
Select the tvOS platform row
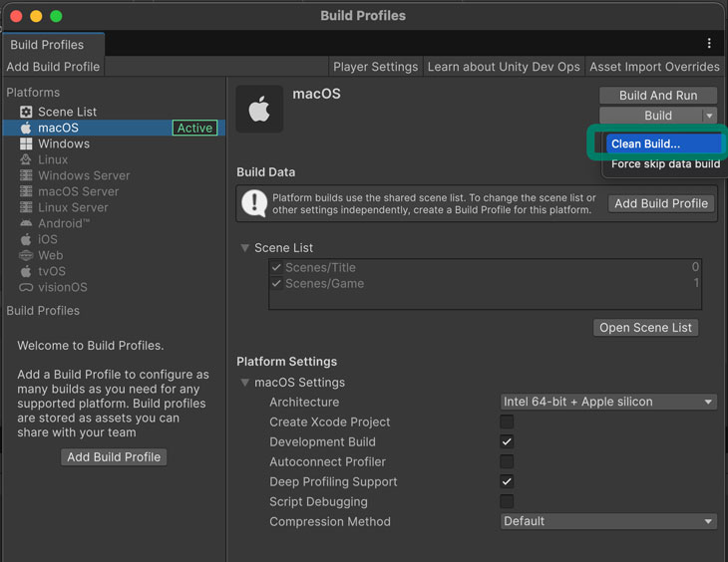[x=115, y=271]
